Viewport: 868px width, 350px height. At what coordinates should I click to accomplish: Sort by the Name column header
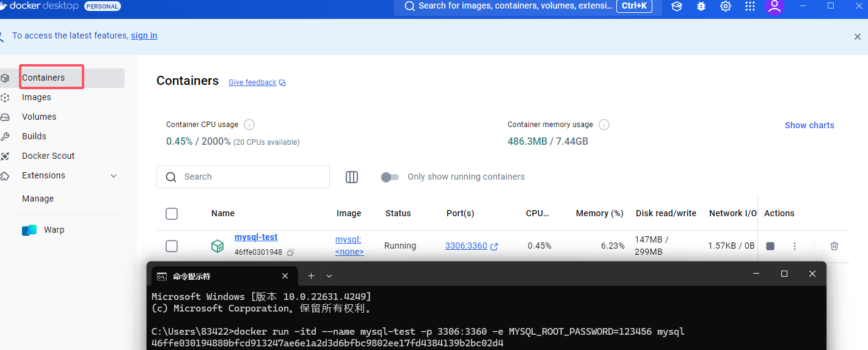point(223,213)
